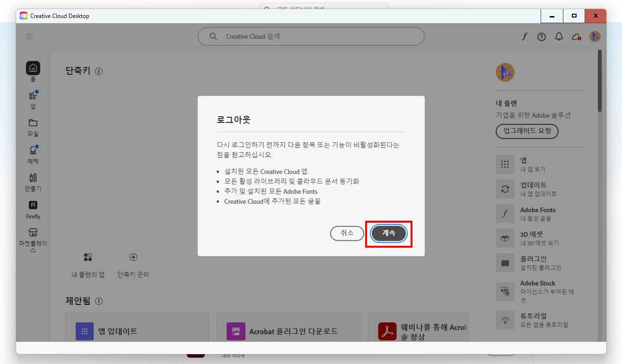The height and width of the screenshot is (364, 622).
Task: Click the 내 앱 업데이트 link text
Action: (x=539, y=194)
